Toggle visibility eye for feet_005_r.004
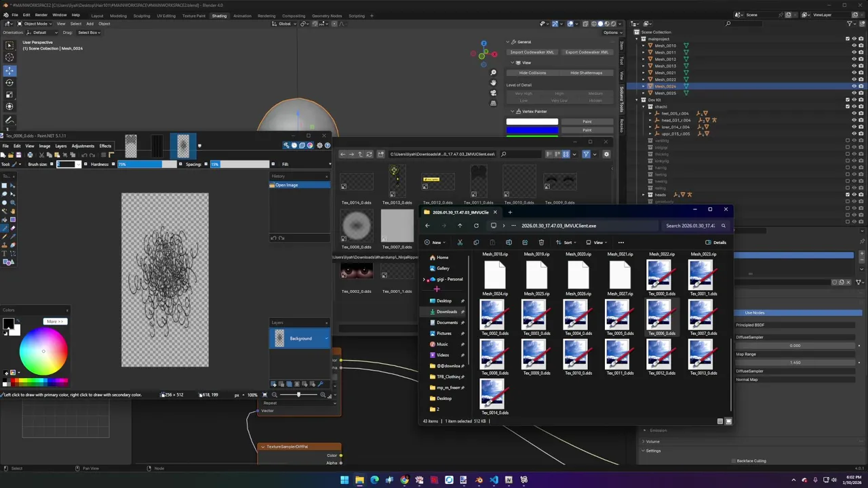 (x=854, y=113)
